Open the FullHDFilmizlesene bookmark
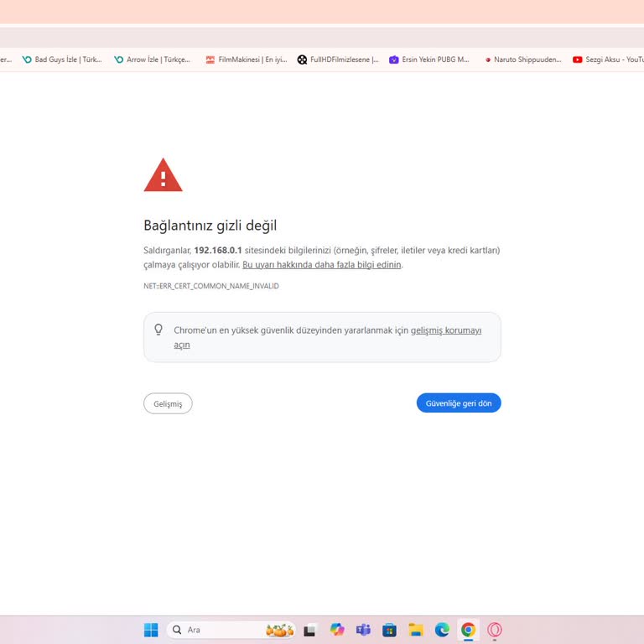 (338, 60)
